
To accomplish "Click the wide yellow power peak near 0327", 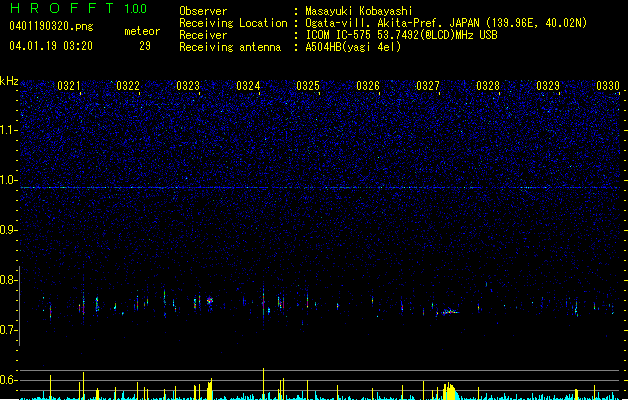I will 450,391.
